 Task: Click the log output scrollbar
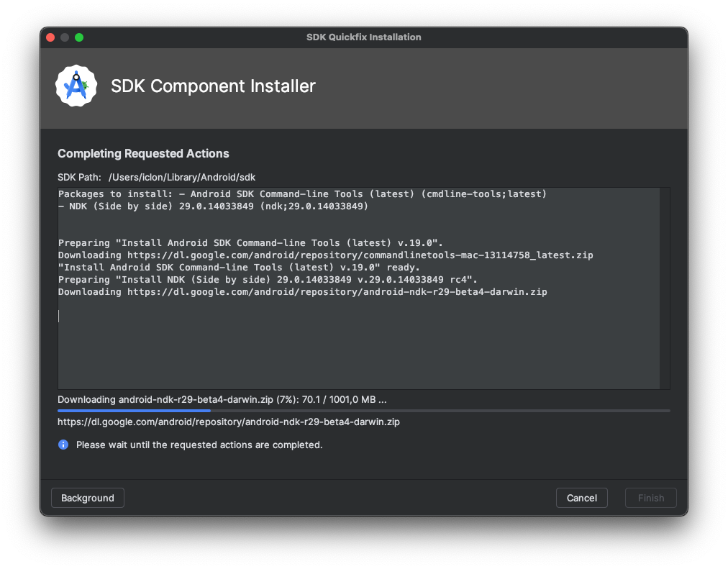[x=665, y=288]
